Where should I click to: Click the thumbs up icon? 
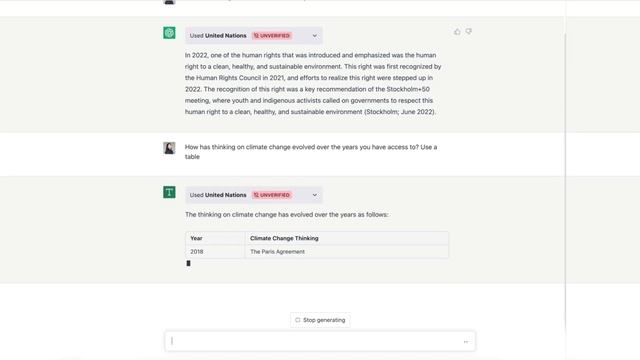point(457,31)
